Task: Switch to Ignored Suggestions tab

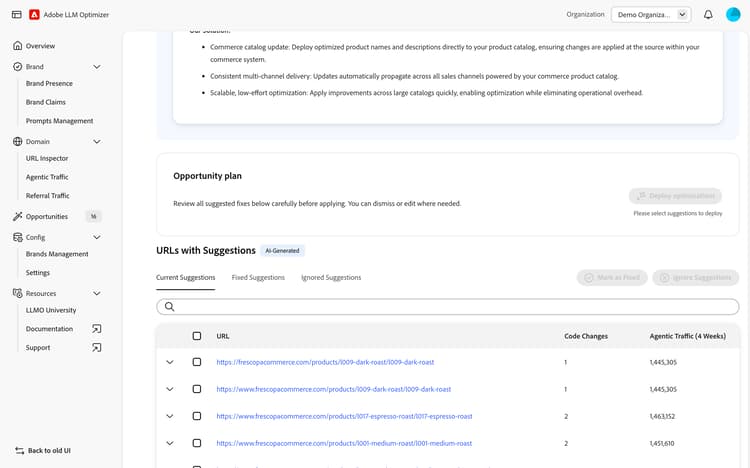Action: 331,278
